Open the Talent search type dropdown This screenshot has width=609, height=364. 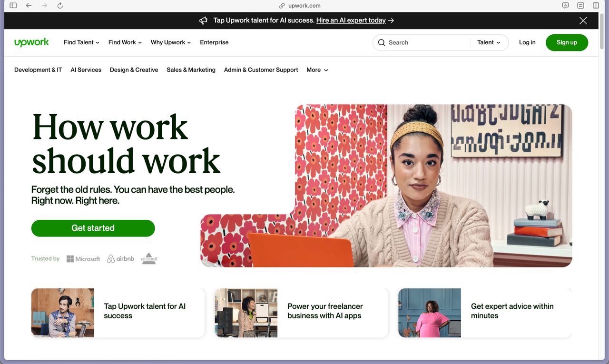pyautogui.click(x=489, y=42)
